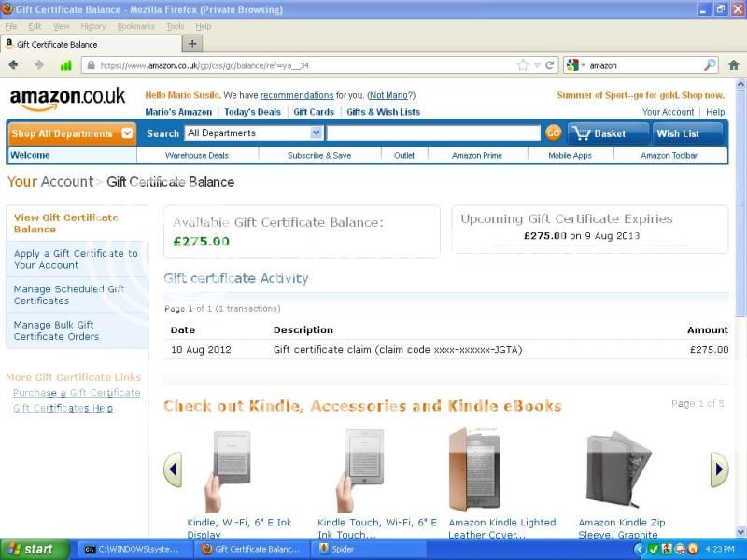This screenshot has width=747, height=560.
Task: Open the address bar history dropdown arrow
Action: click(537, 65)
